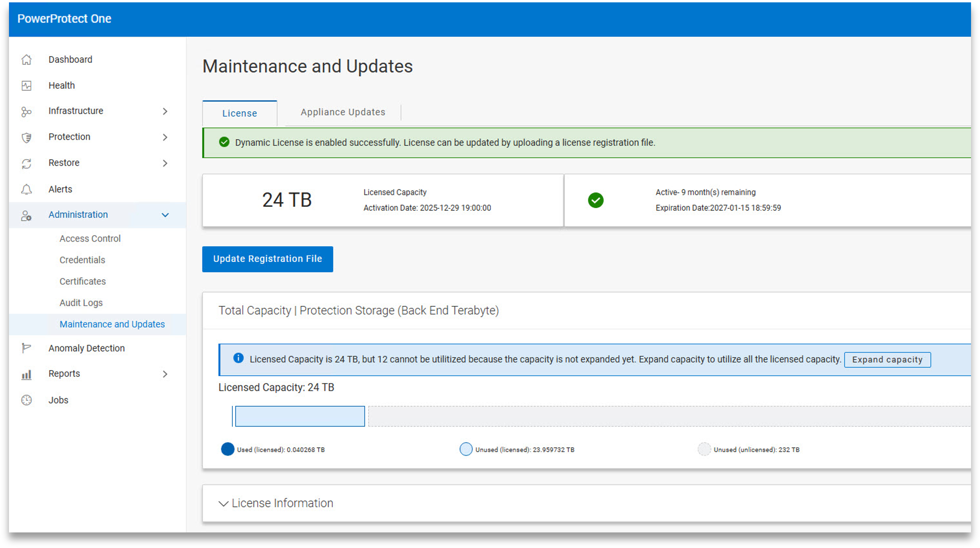
Task: Click the gray Unused (unlicensed) legend swatch
Action: coord(704,449)
